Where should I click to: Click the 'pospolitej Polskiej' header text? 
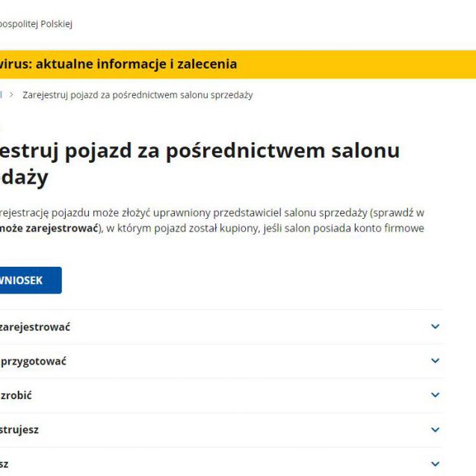[35, 24]
